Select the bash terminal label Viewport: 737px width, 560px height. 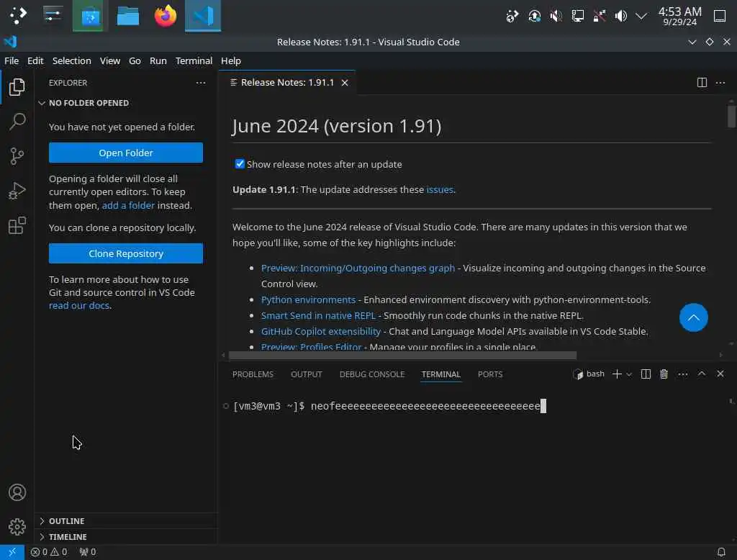pos(589,374)
